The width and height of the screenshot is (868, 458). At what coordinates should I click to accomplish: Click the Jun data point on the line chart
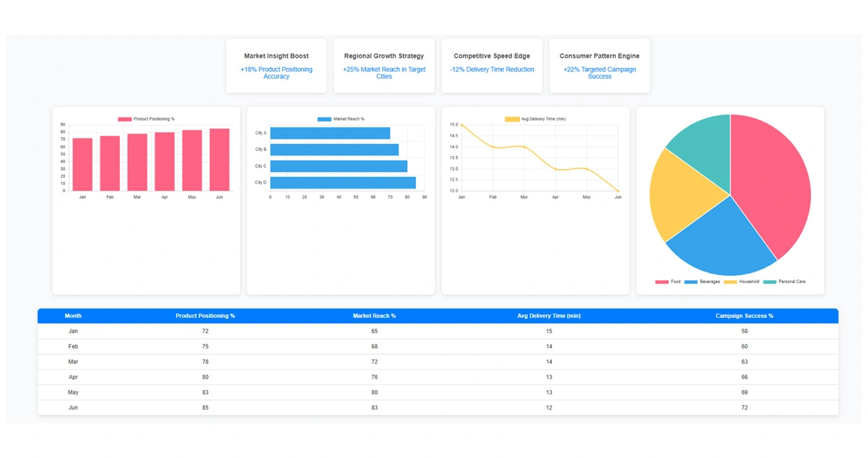(x=618, y=191)
